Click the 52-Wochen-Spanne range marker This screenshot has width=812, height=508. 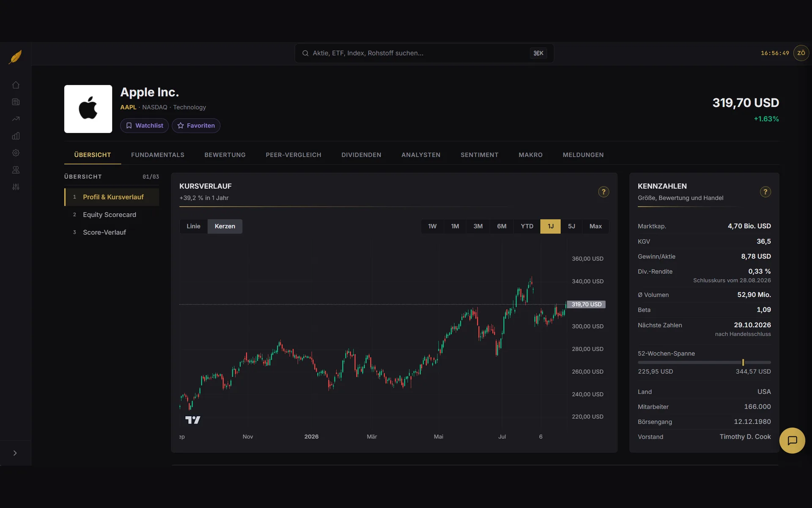click(743, 362)
